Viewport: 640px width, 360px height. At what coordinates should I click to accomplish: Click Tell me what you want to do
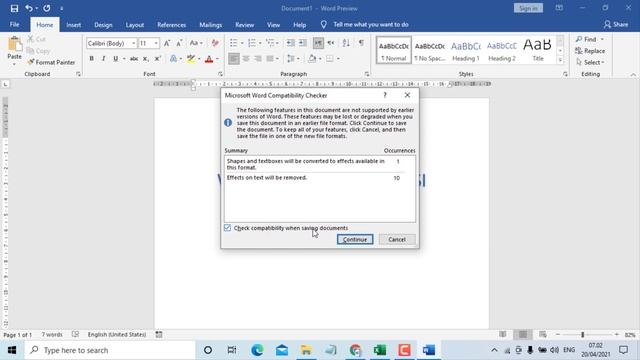coord(371,24)
